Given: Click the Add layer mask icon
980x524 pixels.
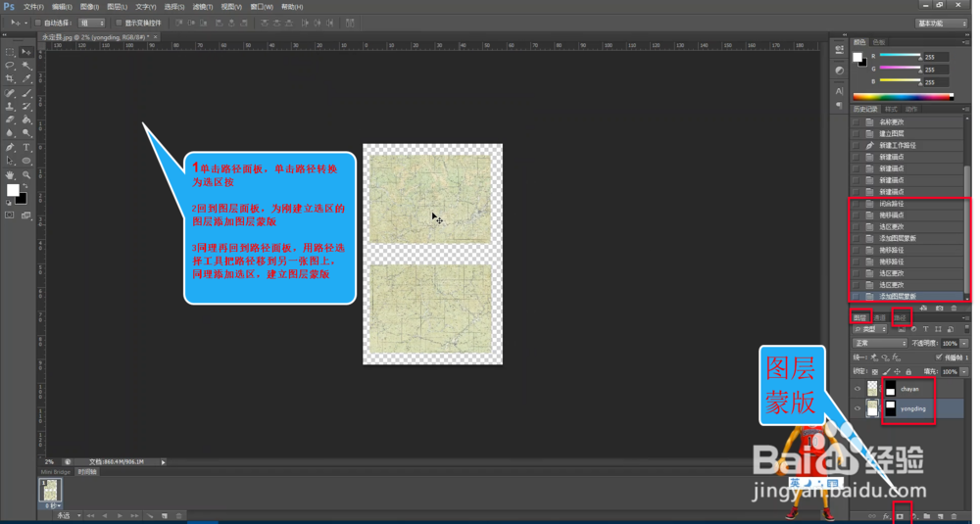Looking at the screenshot, I should coord(900,516).
